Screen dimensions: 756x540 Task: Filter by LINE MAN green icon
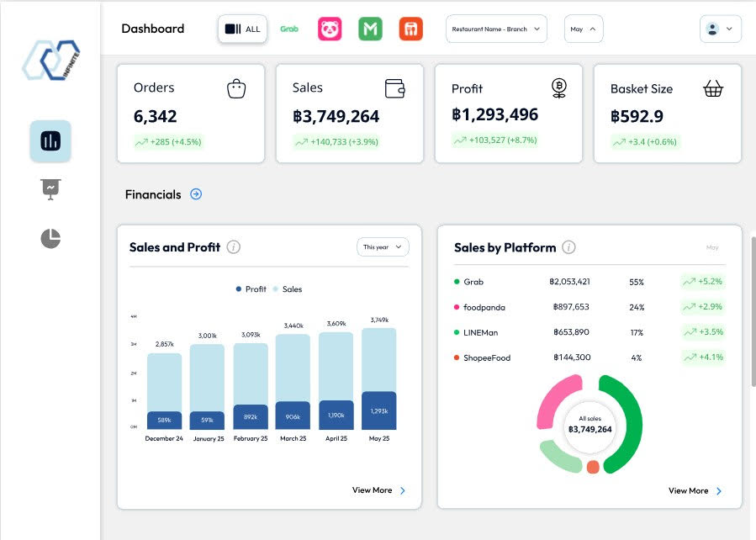[370, 29]
